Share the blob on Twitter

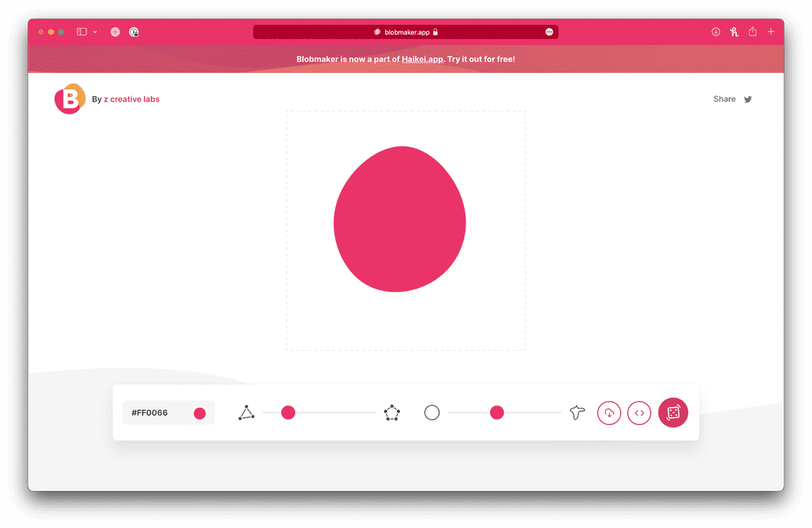point(747,99)
